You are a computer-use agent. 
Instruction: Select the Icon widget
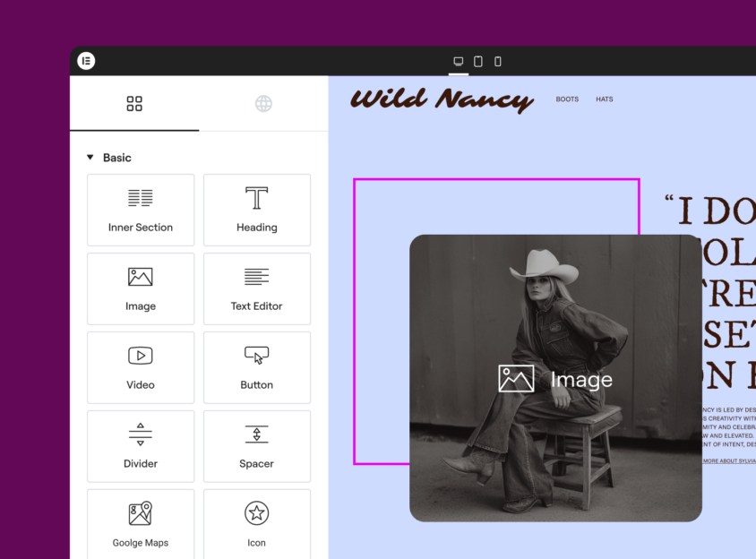pyautogui.click(x=257, y=523)
